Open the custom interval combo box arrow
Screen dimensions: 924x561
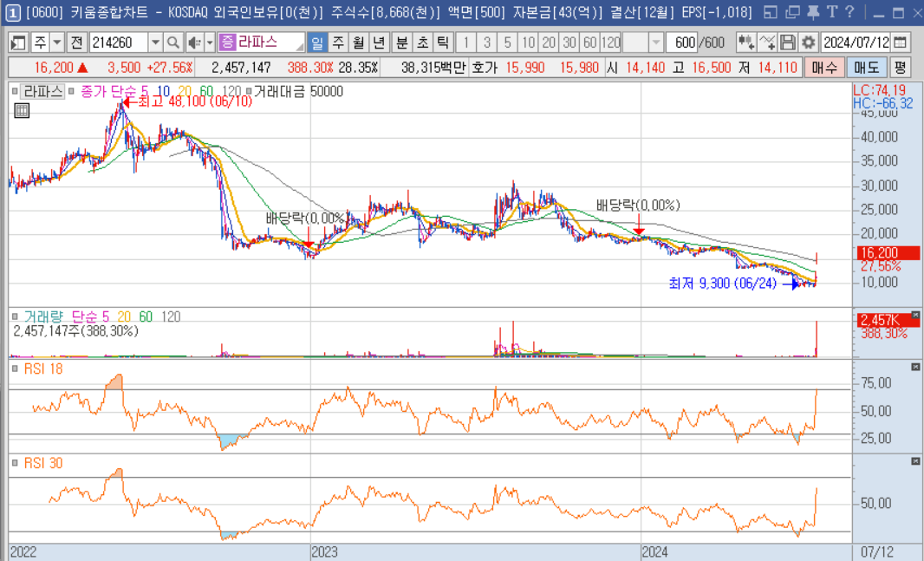(x=656, y=42)
